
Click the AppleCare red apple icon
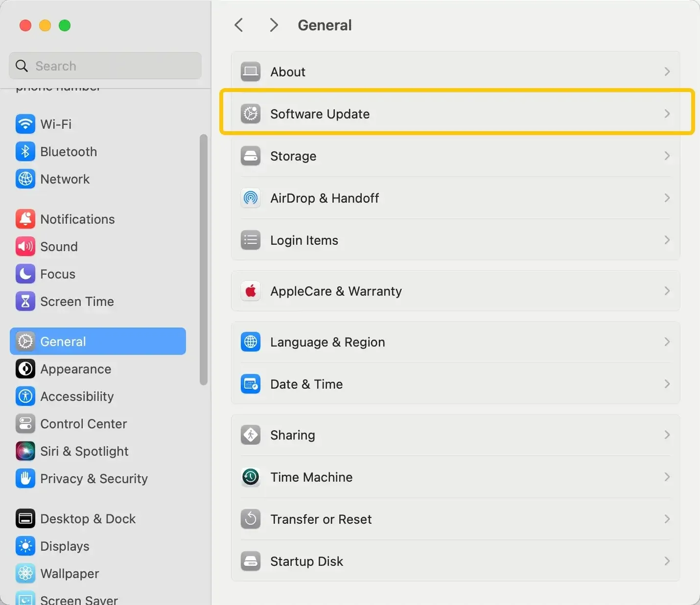(x=251, y=291)
